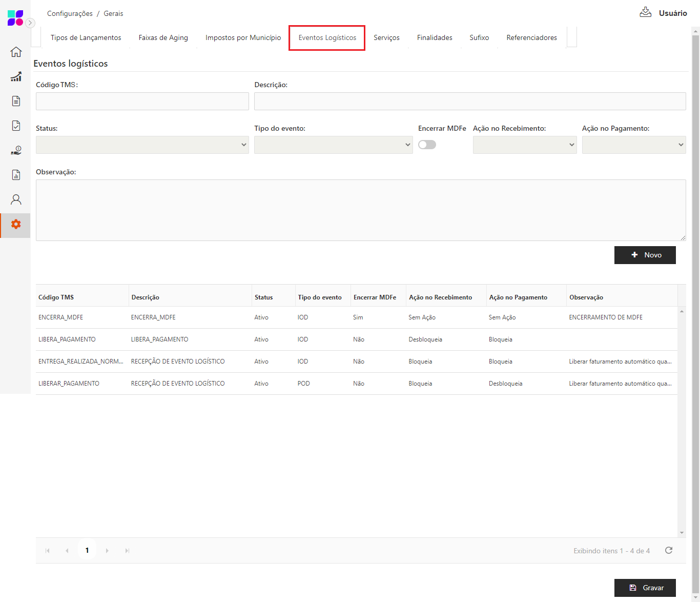Image resolution: width=700 pixels, height=602 pixels.
Task: Toggle the Encerrar MDFe switch
Action: pos(427,145)
